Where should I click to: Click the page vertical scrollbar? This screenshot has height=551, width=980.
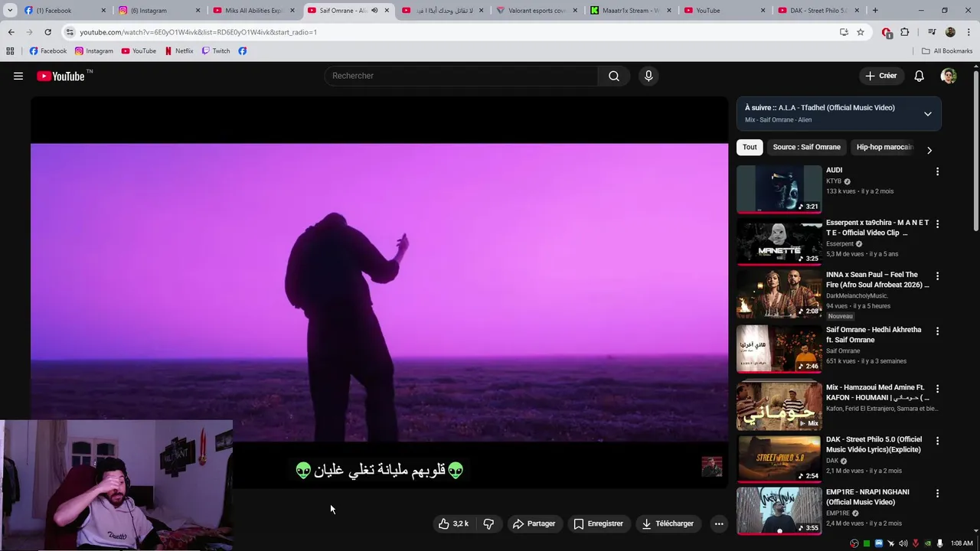[x=975, y=149]
